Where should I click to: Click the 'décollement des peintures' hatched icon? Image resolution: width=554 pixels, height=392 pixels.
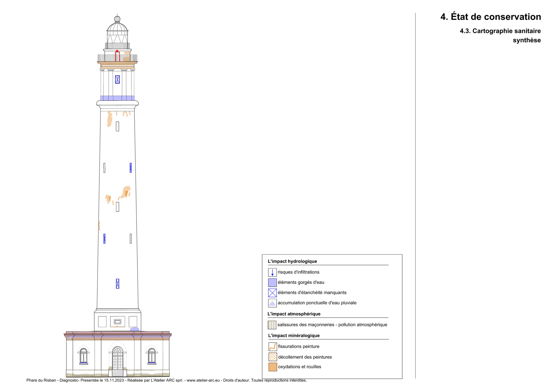[x=273, y=357]
